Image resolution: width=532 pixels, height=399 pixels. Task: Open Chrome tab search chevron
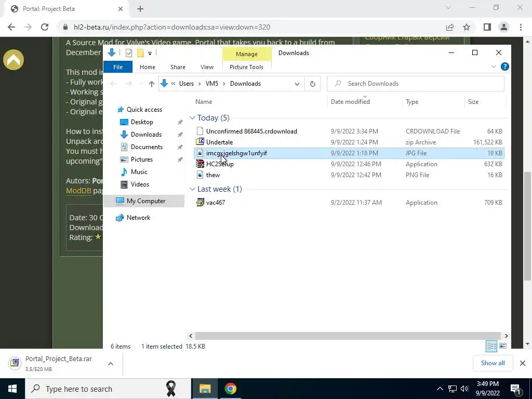[x=448, y=7]
